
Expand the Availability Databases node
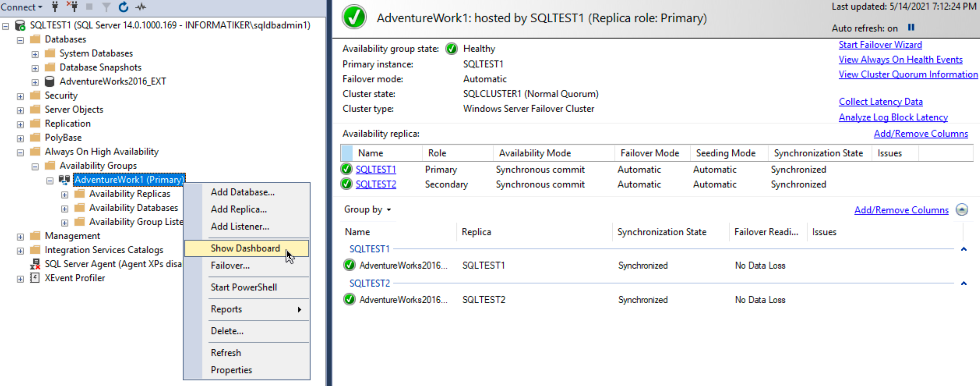point(65,209)
